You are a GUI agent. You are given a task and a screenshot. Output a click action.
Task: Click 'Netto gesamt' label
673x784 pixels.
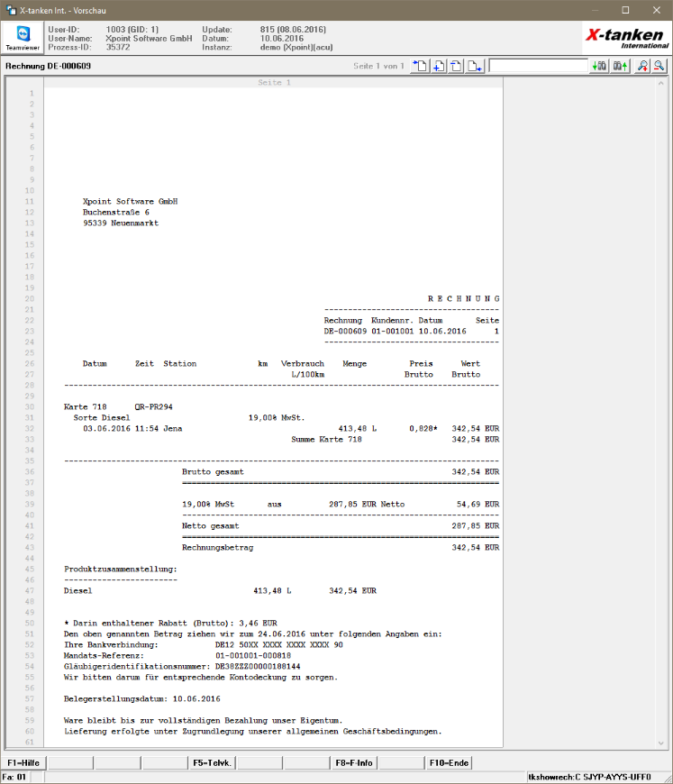pos(211,526)
